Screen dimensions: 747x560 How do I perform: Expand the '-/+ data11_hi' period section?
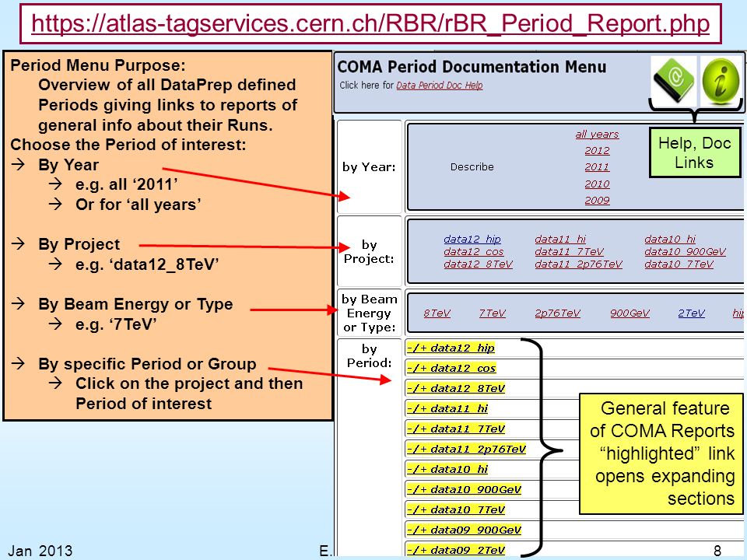coord(447,408)
